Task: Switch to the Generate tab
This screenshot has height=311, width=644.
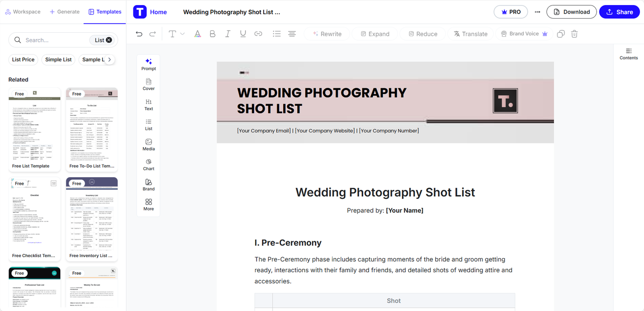Action: (64, 12)
